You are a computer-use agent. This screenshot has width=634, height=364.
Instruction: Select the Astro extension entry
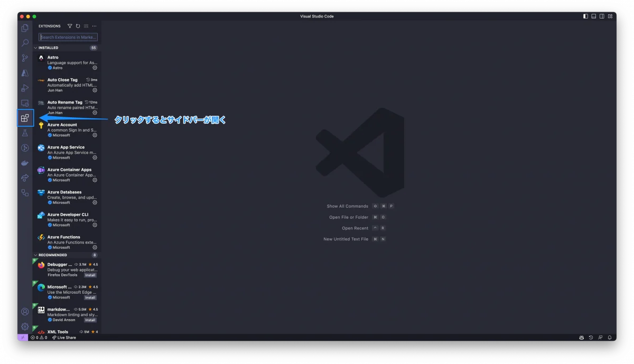tap(67, 62)
